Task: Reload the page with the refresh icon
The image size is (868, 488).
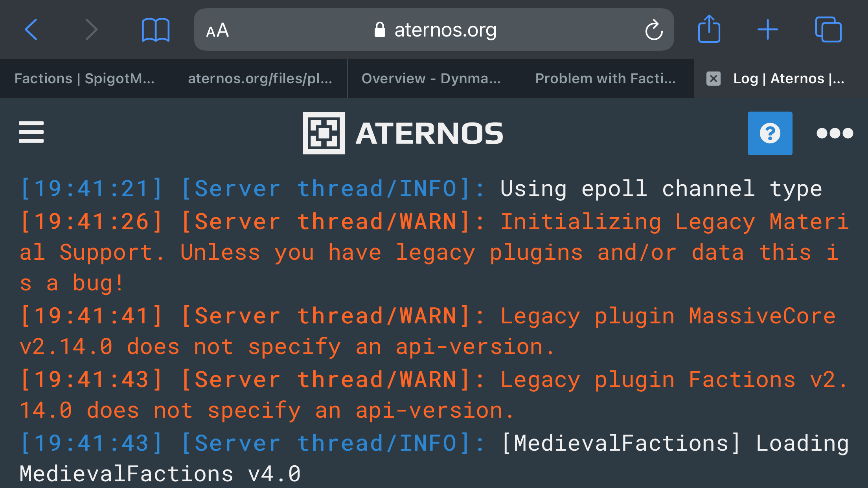Action: pos(654,30)
